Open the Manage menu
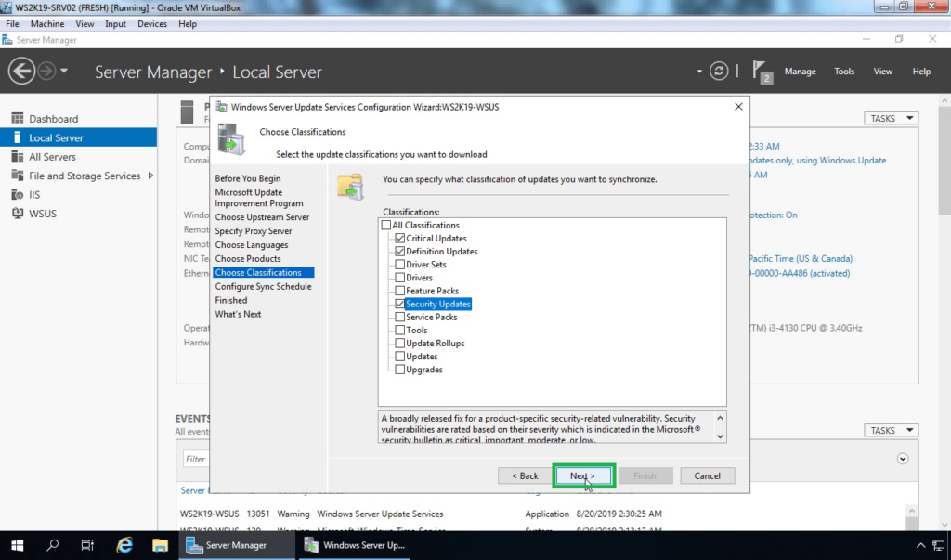 tap(800, 72)
